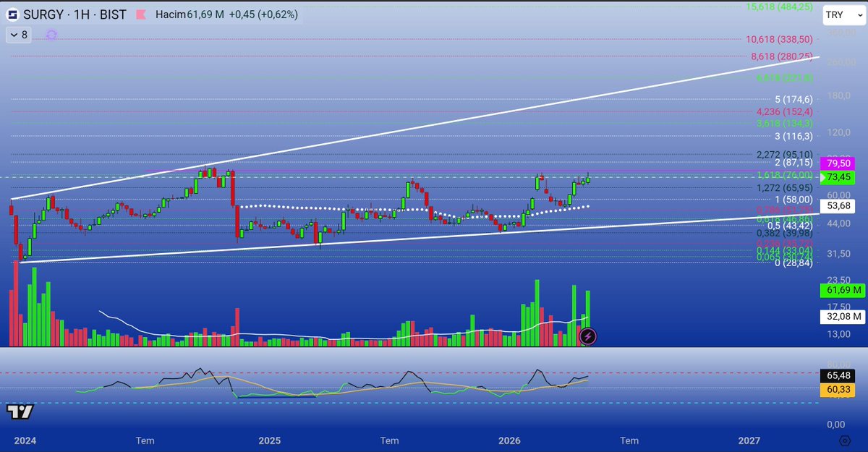Open the TradingView logo at bottom left
Image resolution: width=868 pixels, height=452 pixels.
19,412
